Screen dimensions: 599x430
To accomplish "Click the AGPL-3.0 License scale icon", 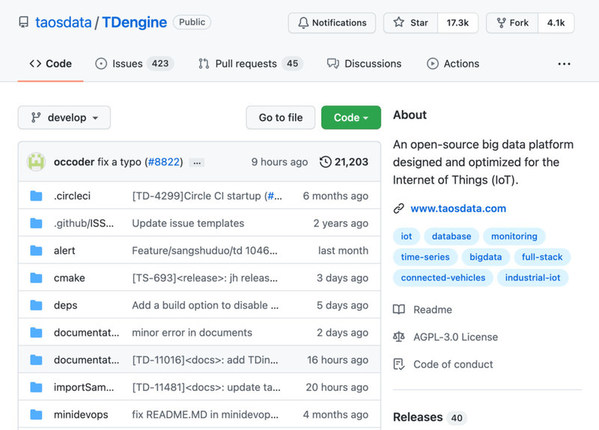I will [399, 337].
